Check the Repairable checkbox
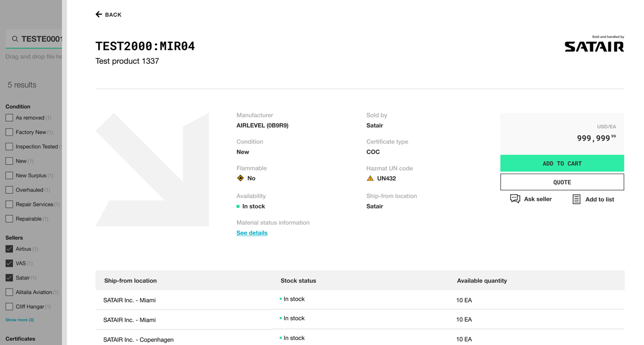The image size is (644, 345). click(9, 219)
